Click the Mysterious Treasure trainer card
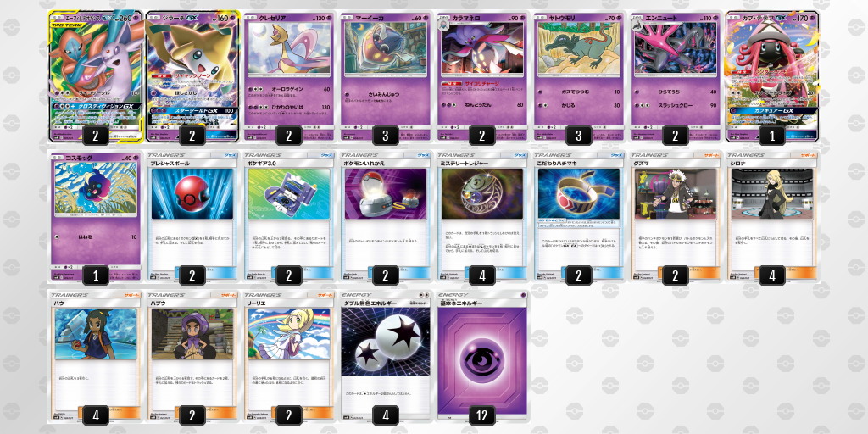This screenshot has width=868, height=434. pos(481,216)
